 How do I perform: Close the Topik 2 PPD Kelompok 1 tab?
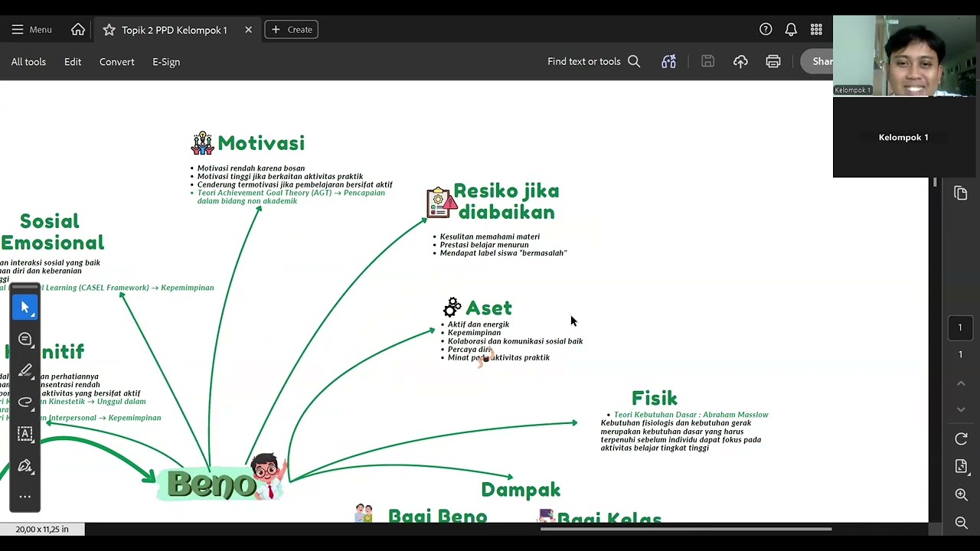[248, 30]
